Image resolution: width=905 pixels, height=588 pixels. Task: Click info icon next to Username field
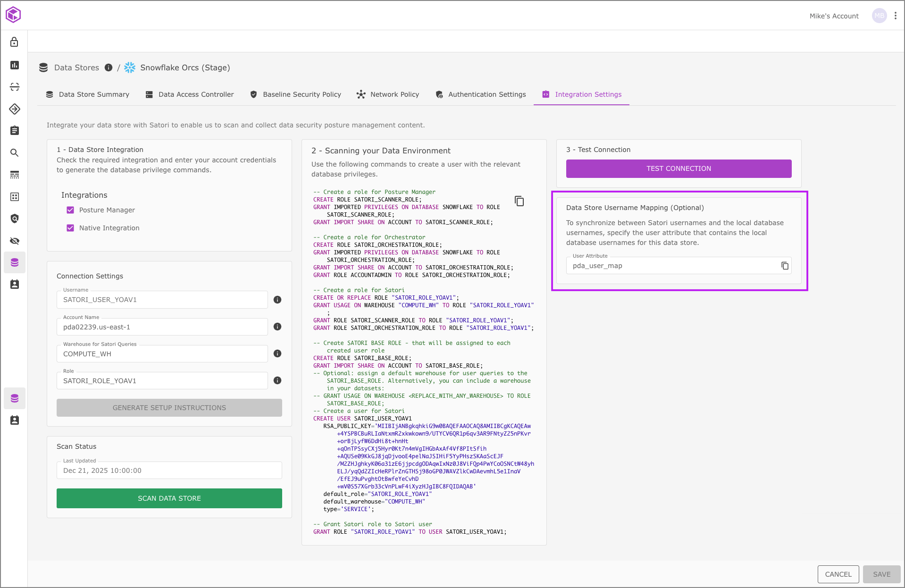point(277,300)
